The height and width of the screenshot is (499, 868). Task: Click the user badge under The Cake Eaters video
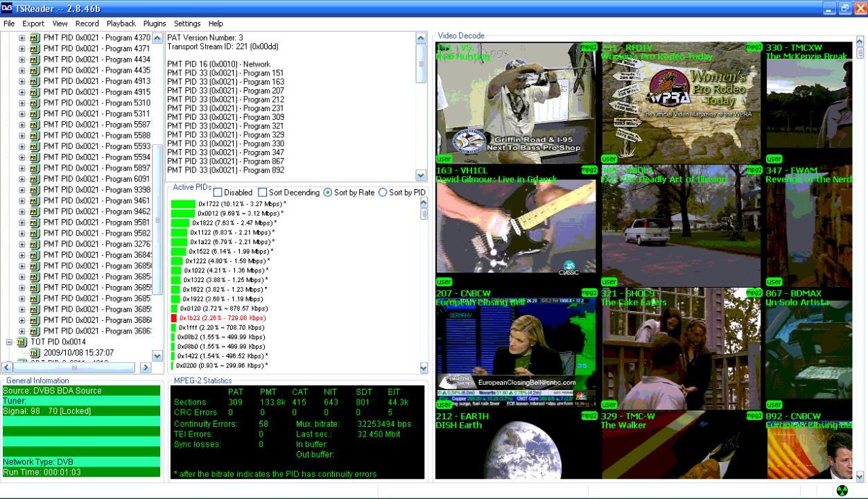click(609, 405)
